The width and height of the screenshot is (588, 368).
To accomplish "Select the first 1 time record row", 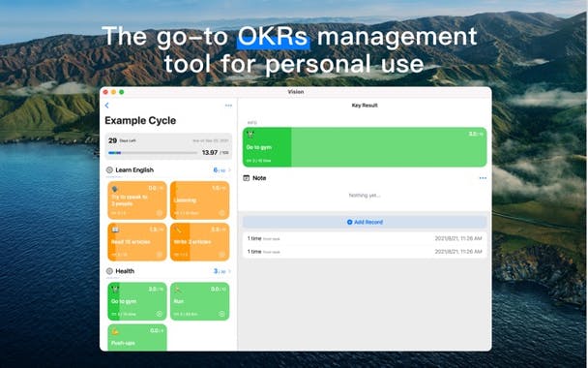I will click(365, 238).
